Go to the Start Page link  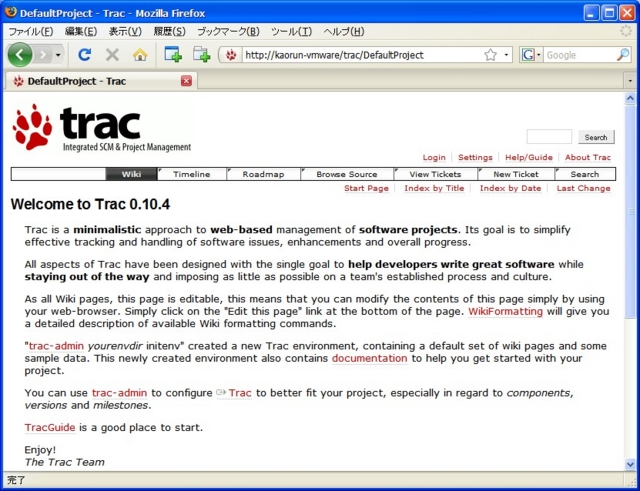pyautogui.click(x=366, y=188)
